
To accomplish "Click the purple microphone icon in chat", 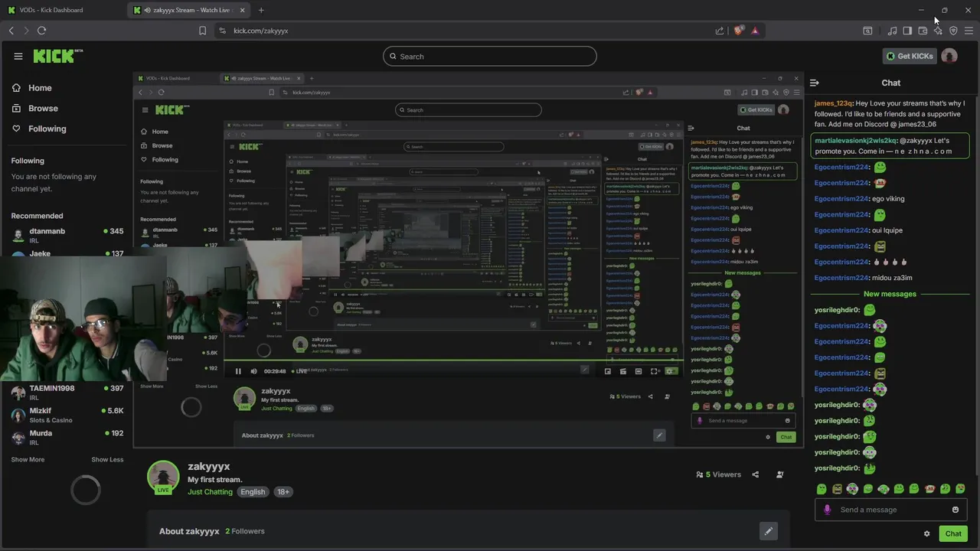I will (x=827, y=510).
